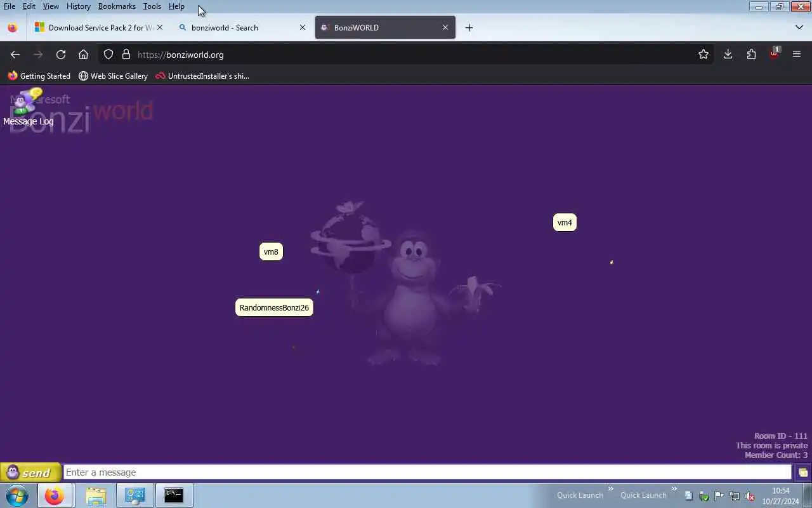The width and height of the screenshot is (812, 508).
Task: Click the vm8 name bubble
Action: click(271, 251)
